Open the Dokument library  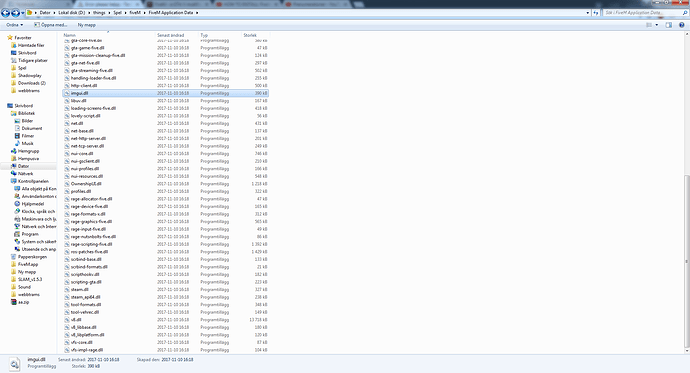(x=32, y=128)
